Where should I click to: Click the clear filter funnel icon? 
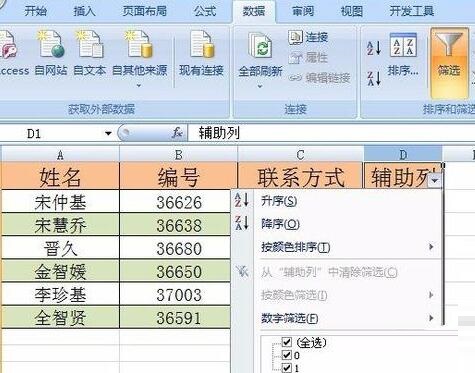coord(242,271)
